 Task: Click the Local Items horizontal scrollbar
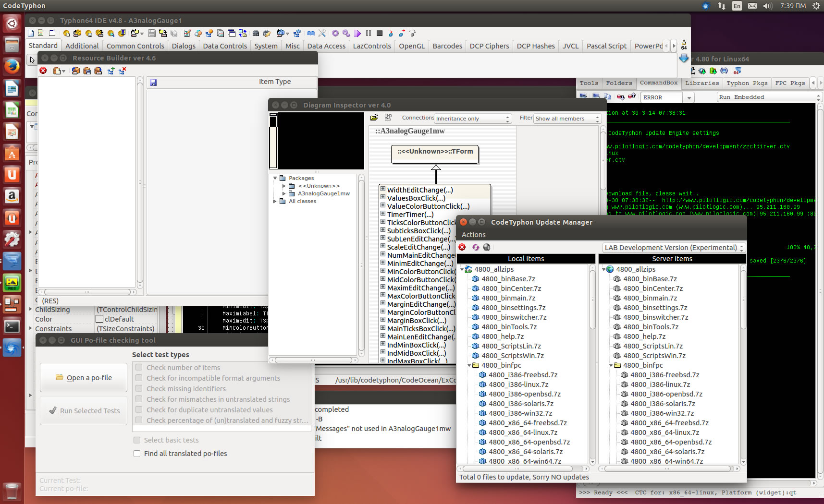point(523,468)
